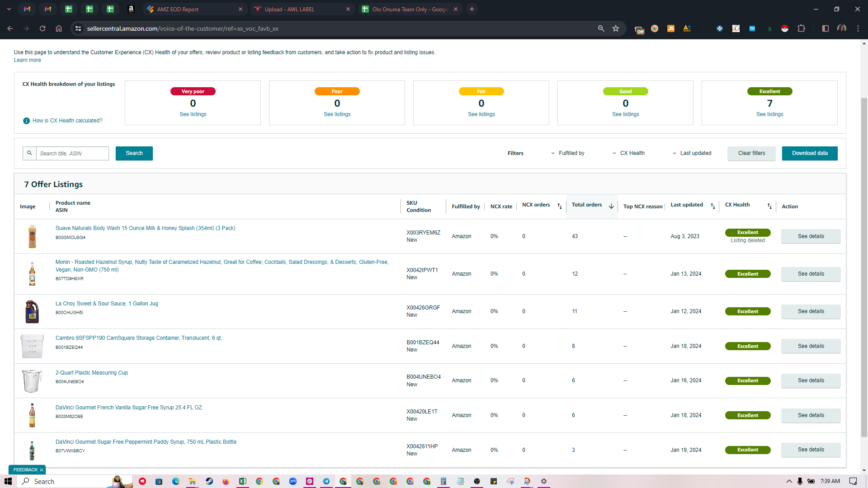This screenshot has width=868, height=488.
Task: Open Windows Start menu
Action: click(x=8, y=481)
